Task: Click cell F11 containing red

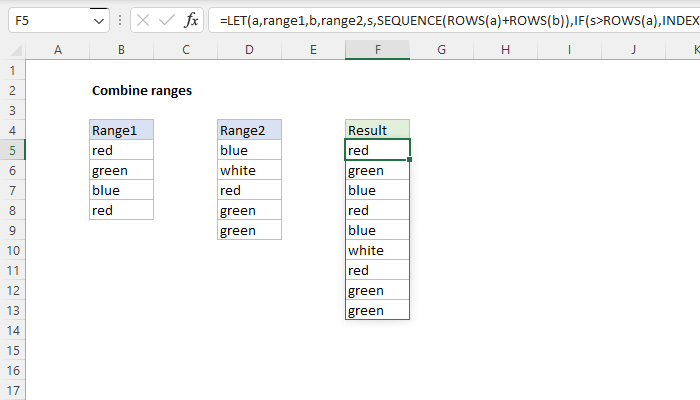Action: tap(378, 271)
